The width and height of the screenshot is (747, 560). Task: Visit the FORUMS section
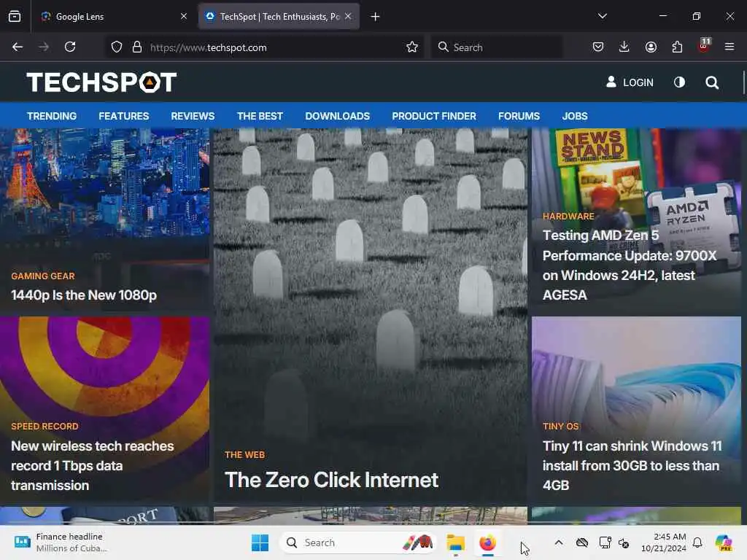[519, 116]
